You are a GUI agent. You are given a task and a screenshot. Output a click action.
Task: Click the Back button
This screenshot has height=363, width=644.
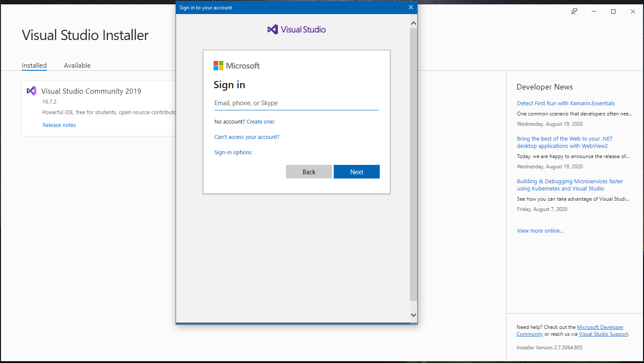pos(309,172)
